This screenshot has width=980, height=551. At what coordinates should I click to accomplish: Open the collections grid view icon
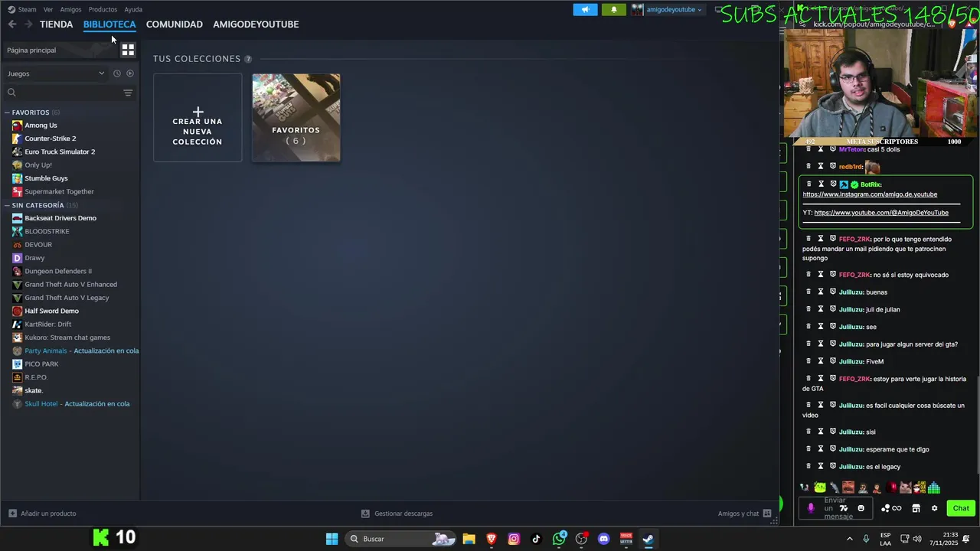[128, 50]
